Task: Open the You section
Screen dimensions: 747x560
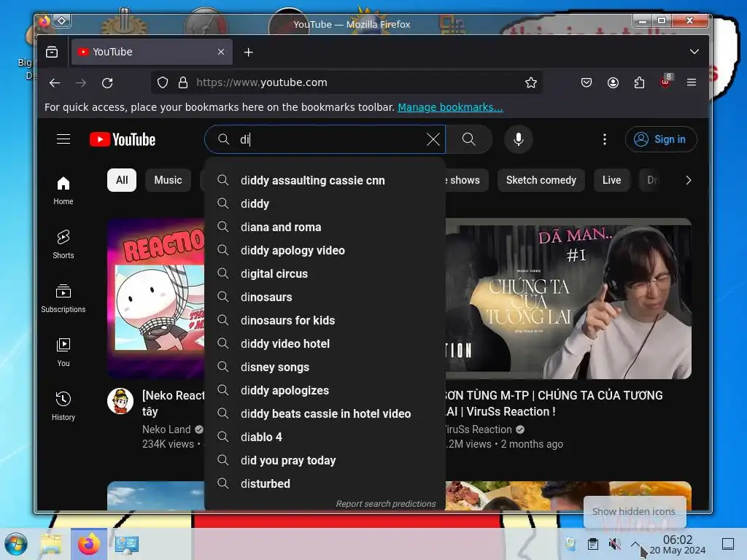Action: (x=63, y=352)
